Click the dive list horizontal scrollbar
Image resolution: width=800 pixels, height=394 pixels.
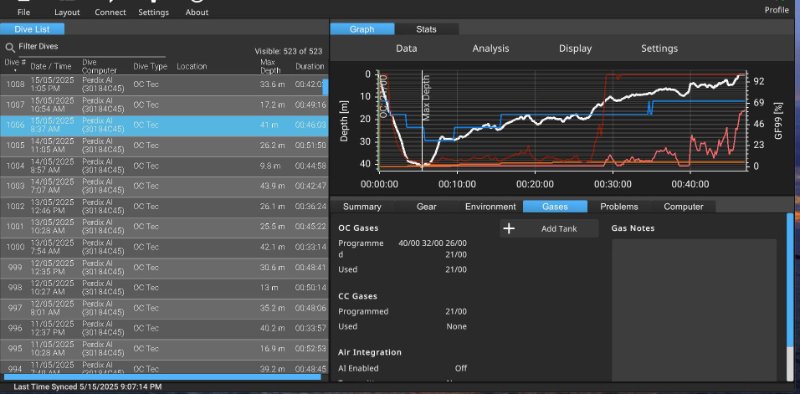162,377
